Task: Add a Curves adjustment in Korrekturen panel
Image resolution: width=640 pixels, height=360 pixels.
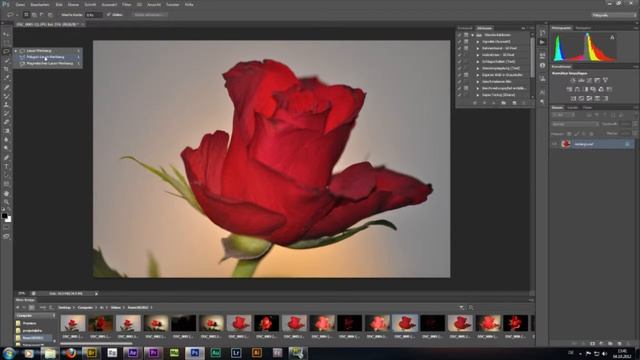Action: (589, 80)
